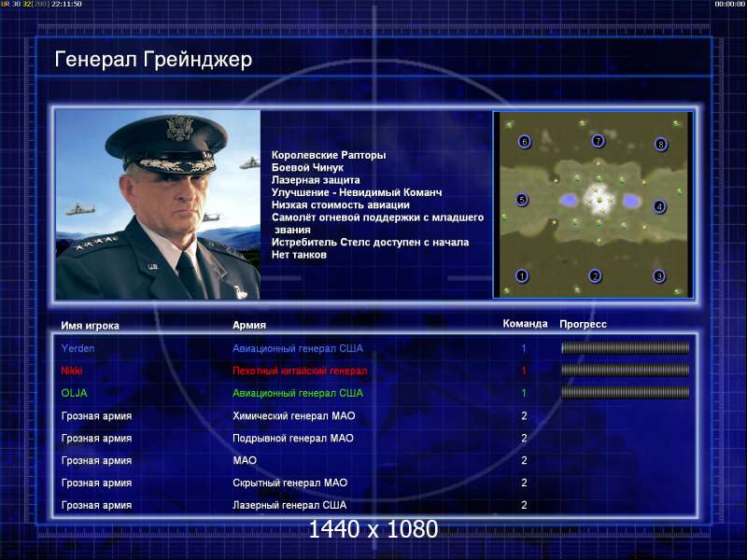747x560 pixels.
Task: Select player name 'OLJA'
Action: (x=75, y=393)
